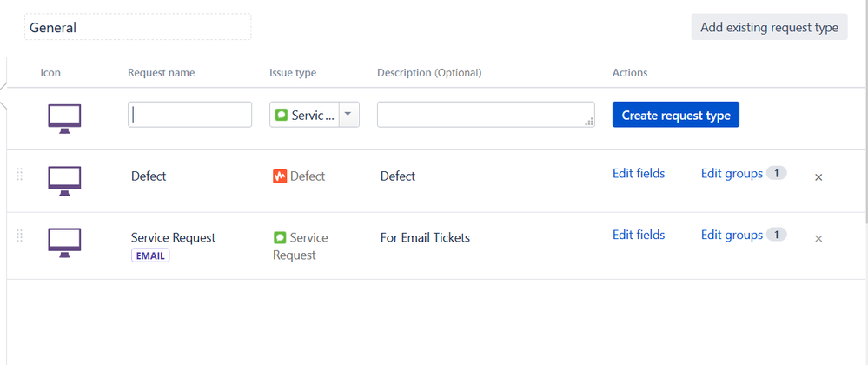Open Edit fields for Defect

[x=639, y=173]
